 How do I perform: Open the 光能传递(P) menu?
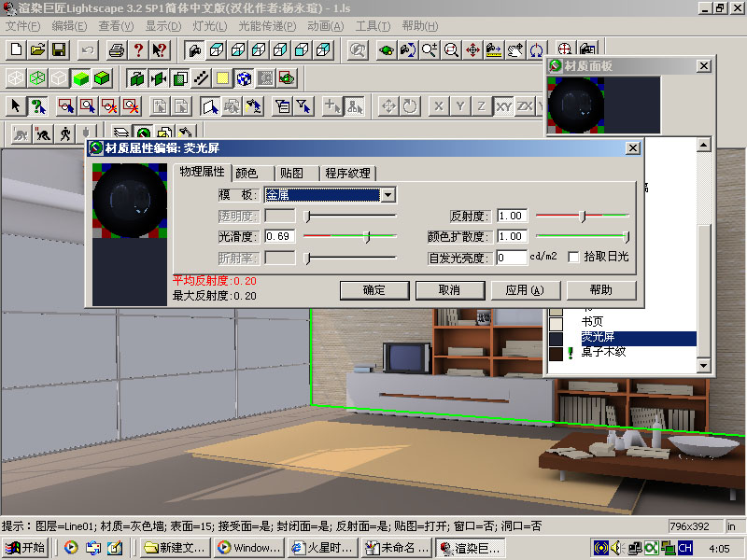point(267,26)
